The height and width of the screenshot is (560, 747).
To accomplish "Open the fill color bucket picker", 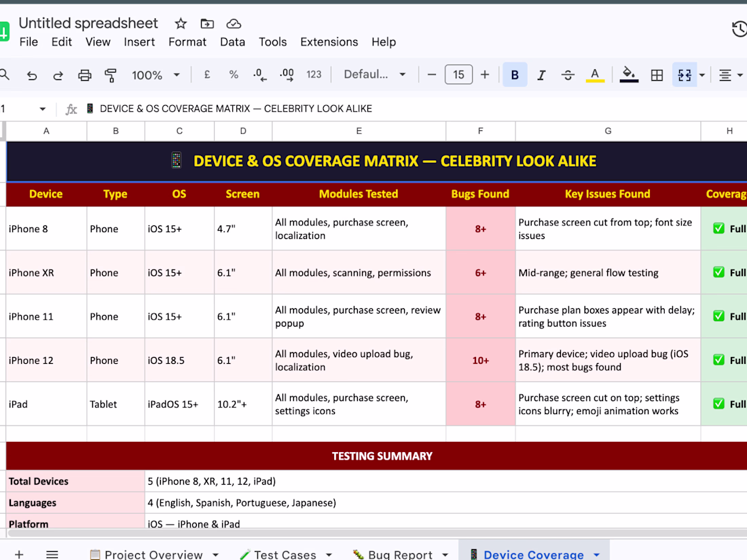I will (x=629, y=75).
